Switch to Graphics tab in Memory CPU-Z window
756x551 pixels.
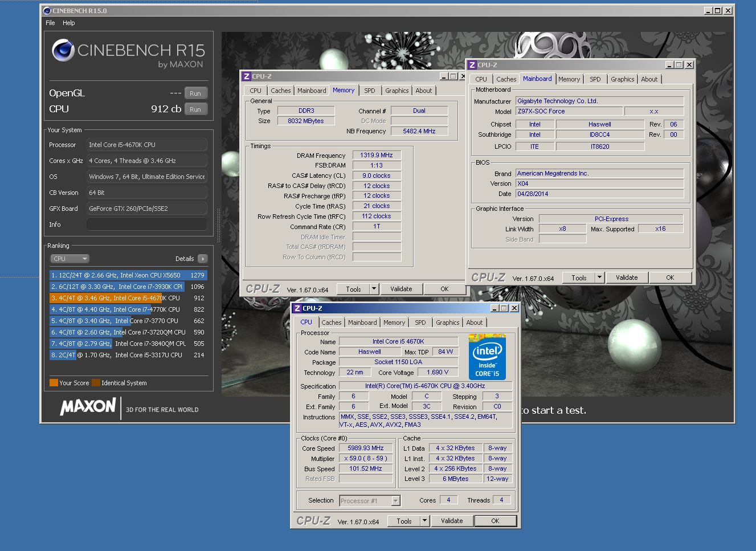(397, 91)
